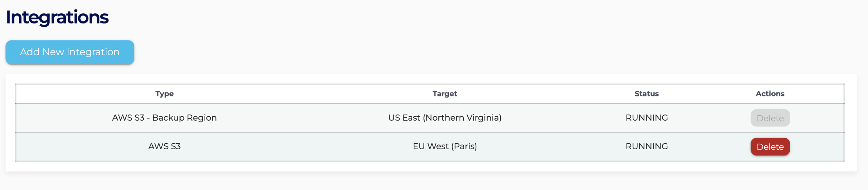Click the Integrations page heading
The height and width of the screenshot is (190, 868).
point(57,17)
